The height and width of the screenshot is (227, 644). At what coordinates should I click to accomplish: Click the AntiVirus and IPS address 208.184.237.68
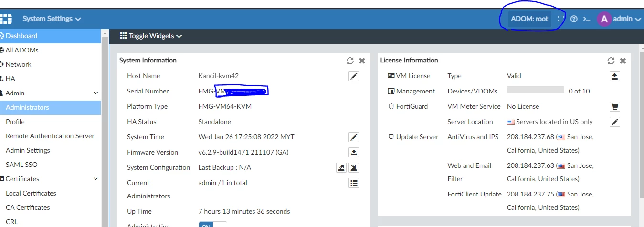[530, 137]
